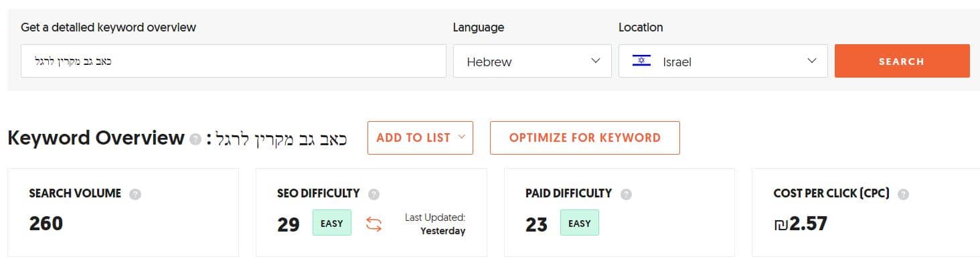Select the search volume value 260
The height and width of the screenshot is (259, 980).
(46, 224)
